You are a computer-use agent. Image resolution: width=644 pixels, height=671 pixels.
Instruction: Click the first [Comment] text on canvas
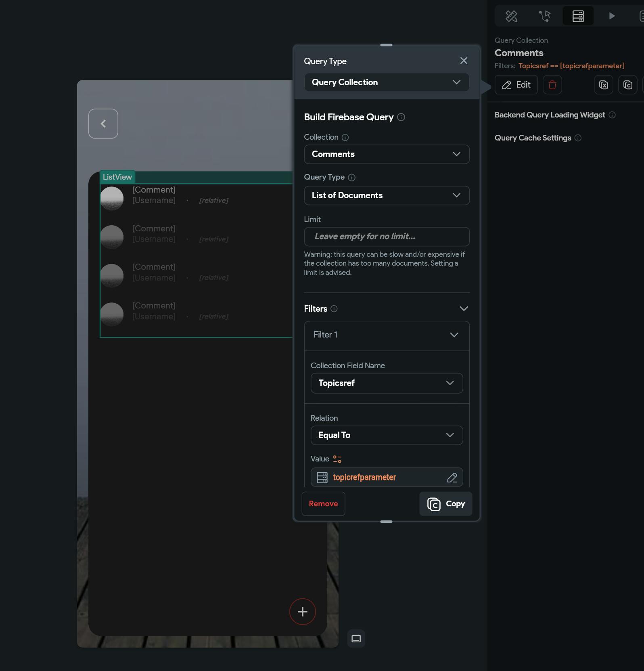(154, 190)
